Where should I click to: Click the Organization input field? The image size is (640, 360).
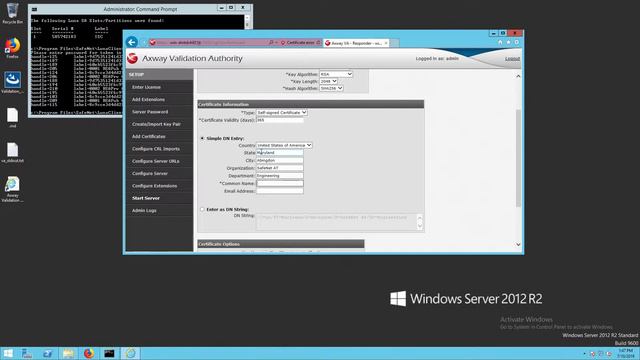click(280, 168)
